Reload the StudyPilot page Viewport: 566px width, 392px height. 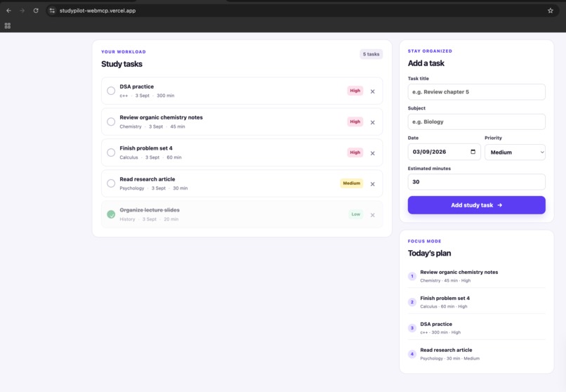click(36, 11)
